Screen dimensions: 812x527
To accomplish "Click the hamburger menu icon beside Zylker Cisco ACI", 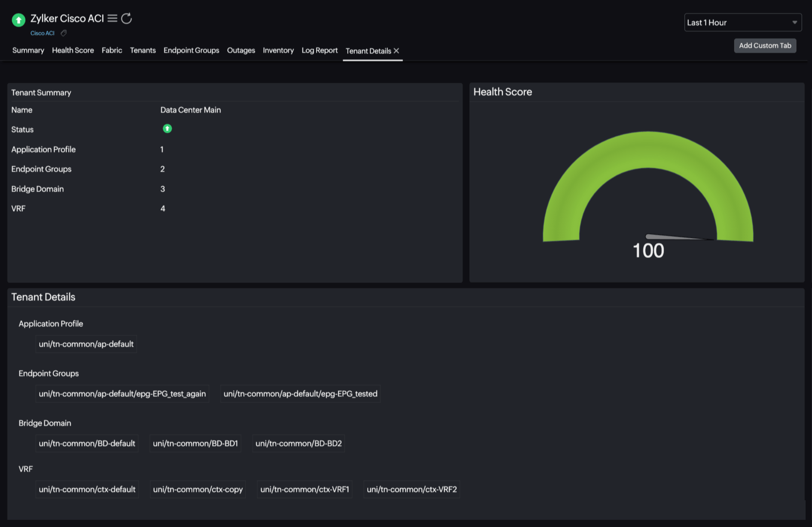I will (112, 18).
